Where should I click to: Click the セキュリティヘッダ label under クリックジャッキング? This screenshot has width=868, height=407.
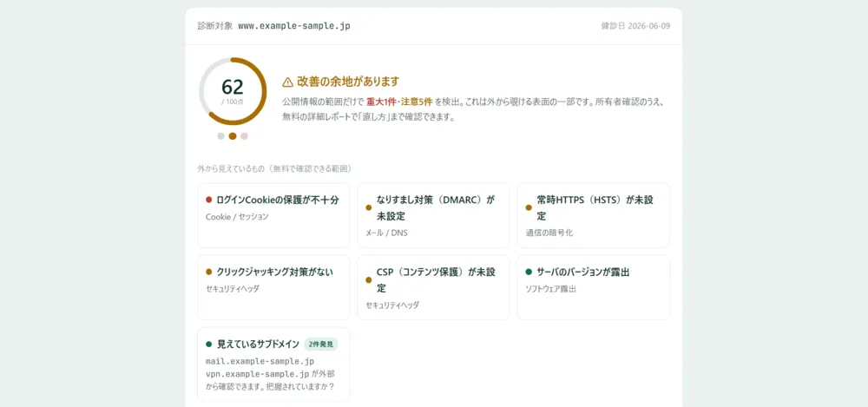(233, 288)
